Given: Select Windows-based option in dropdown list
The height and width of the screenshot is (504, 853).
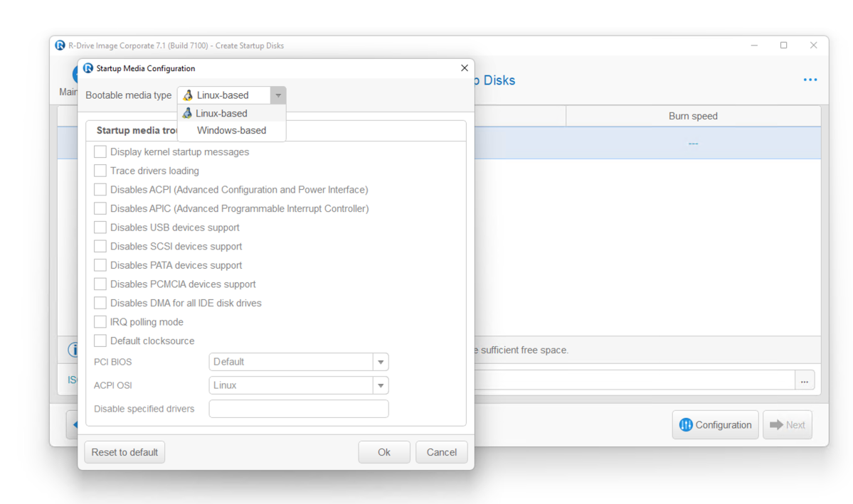Looking at the screenshot, I should click(232, 131).
